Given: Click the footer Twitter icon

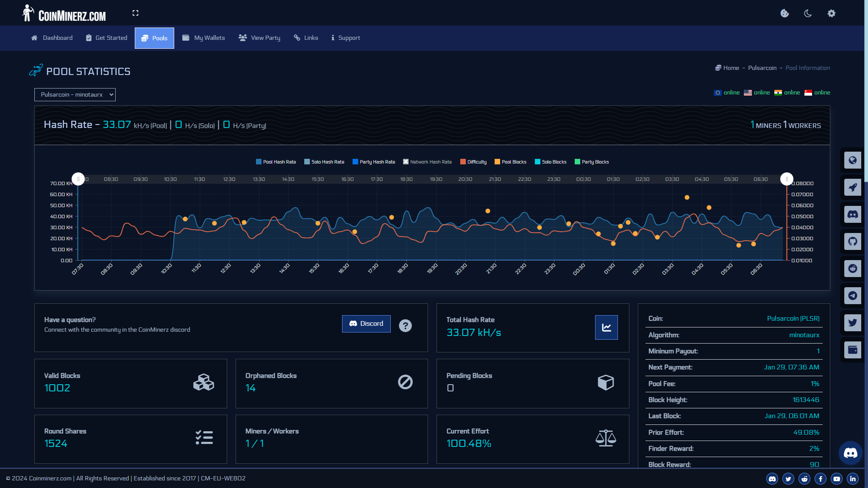Looking at the screenshot, I should point(788,479).
